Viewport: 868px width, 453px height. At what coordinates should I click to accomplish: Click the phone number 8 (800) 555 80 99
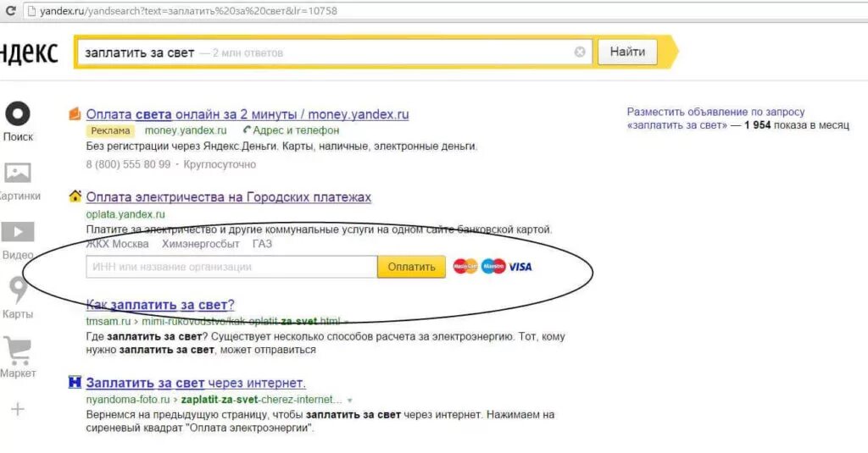pyautogui.click(x=129, y=164)
